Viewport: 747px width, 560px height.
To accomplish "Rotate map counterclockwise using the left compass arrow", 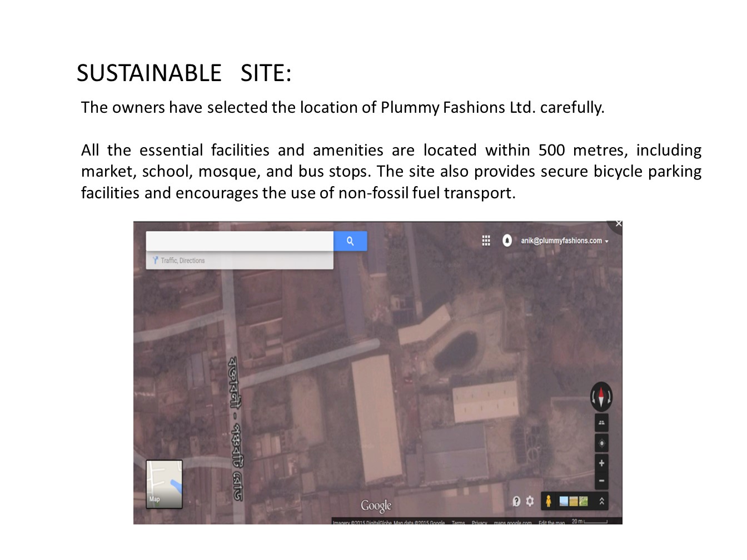I will 593,396.
